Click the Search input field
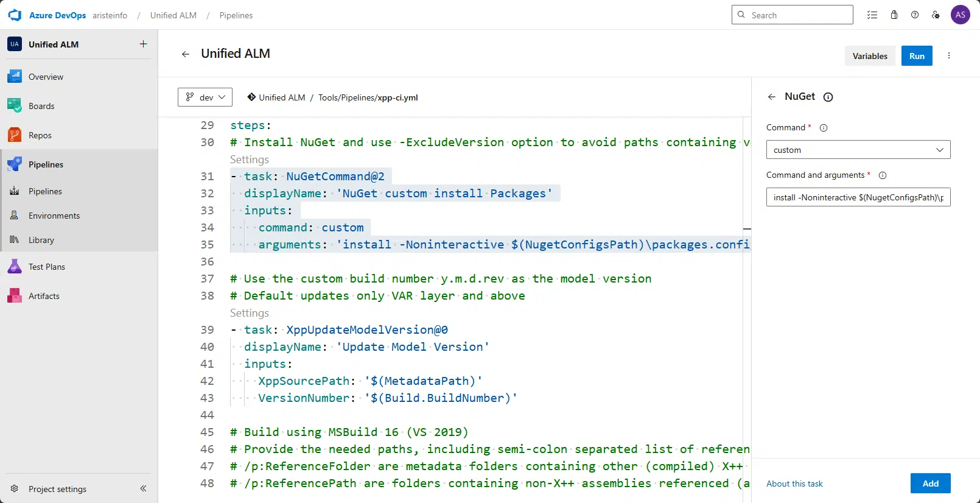The width and height of the screenshot is (980, 503). tap(793, 15)
